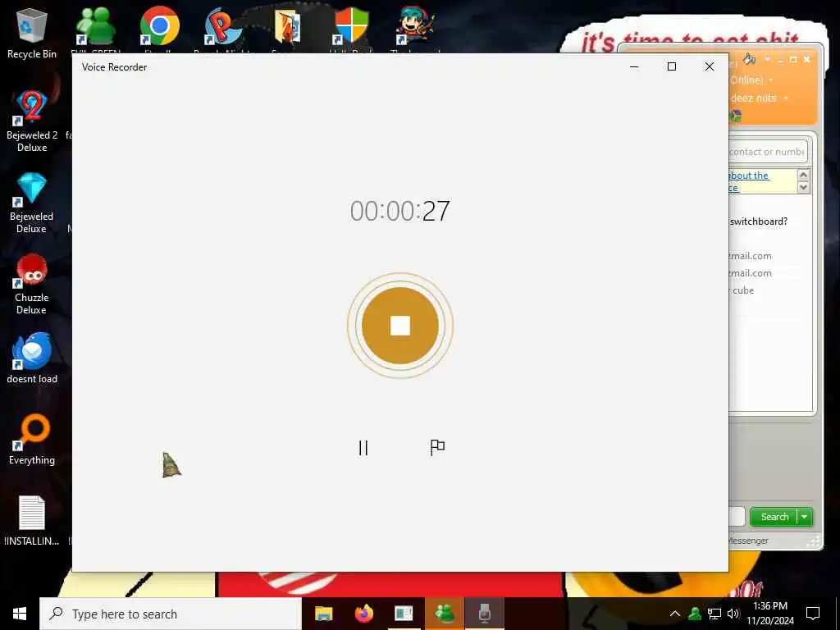Image resolution: width=840 pixels, height=630 pixels.
Task: Expand the Messenger (Online) status dropdown
Action: [771, 80]
